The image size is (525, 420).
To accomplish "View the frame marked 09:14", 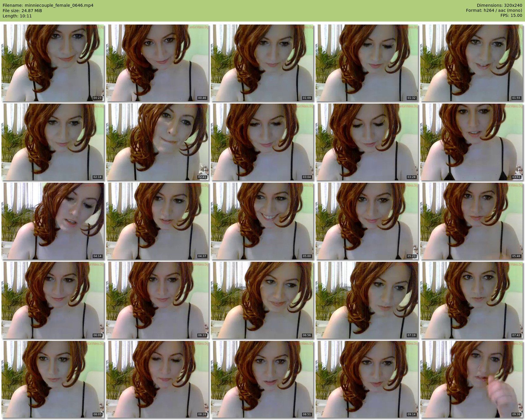I will 367,379.
